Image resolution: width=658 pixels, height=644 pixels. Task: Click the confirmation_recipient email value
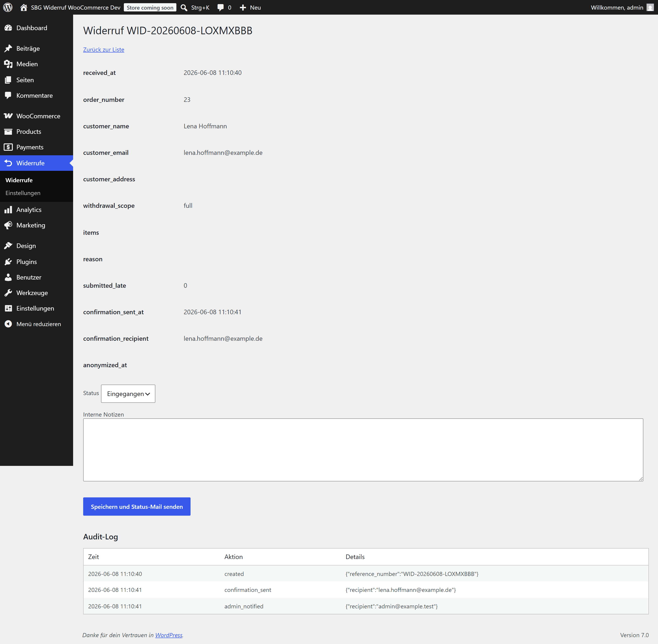tap(223, 339)
